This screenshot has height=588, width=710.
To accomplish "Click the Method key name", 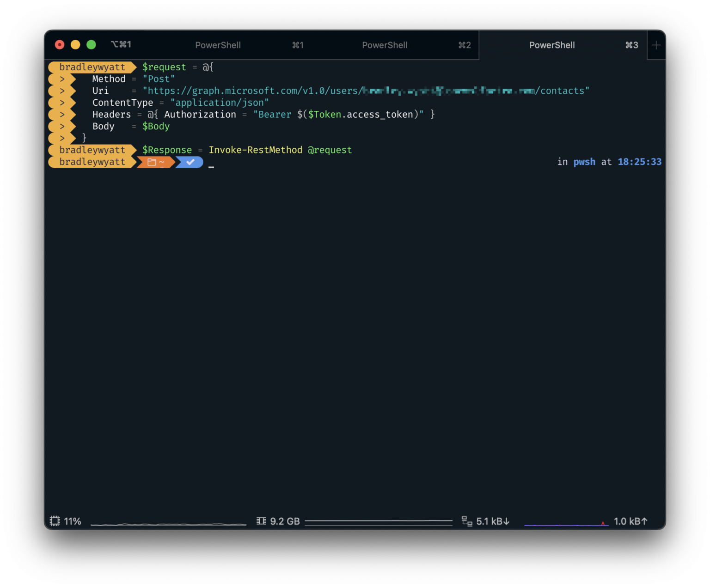I will coord(109,79).
